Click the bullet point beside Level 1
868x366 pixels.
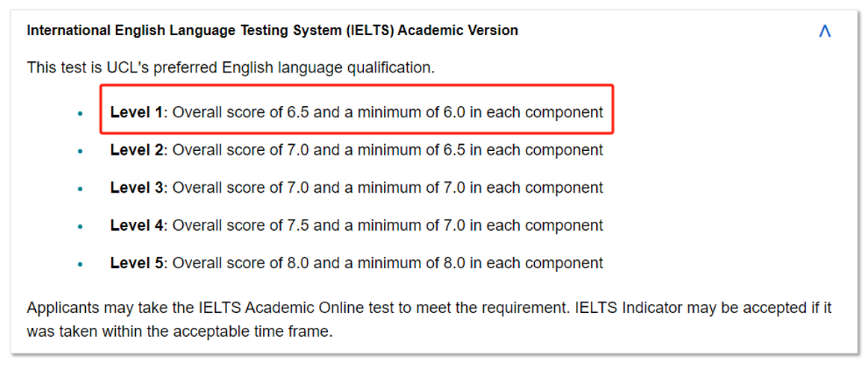80,114
